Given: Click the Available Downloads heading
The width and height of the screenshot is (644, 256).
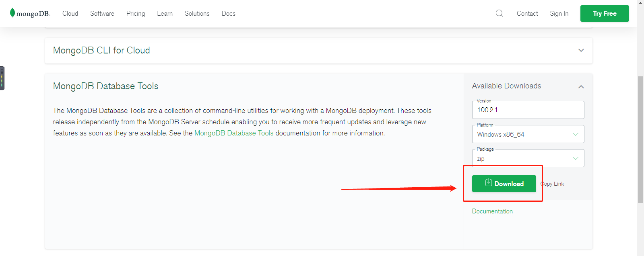Looking at the screenshot, I should click(x=506, y=86).
